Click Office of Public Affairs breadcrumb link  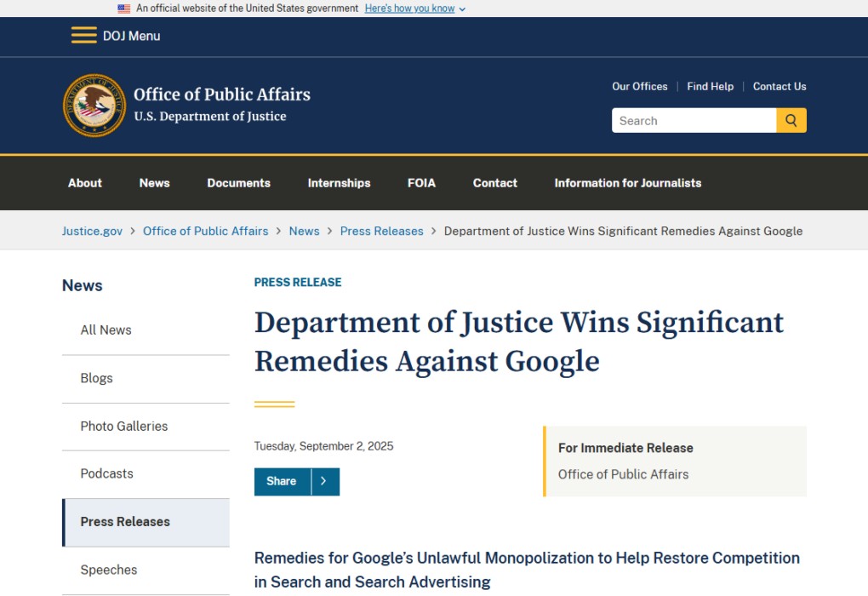click(x=205, y=231)
